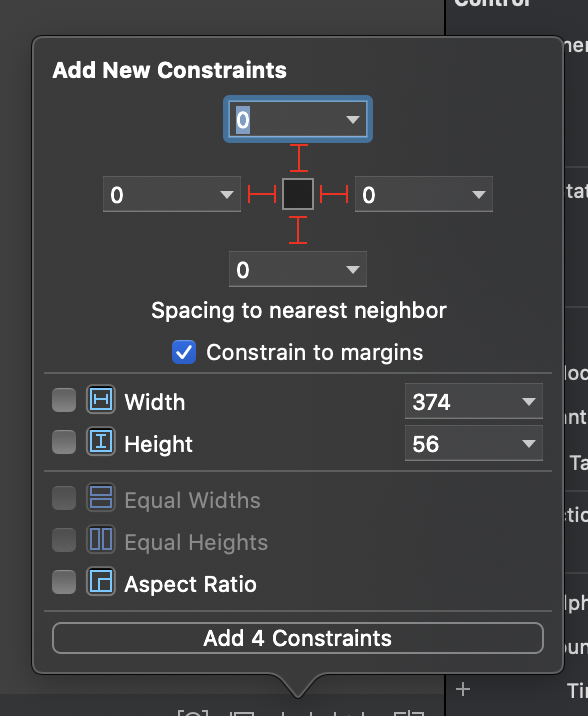Viewport: 588px width, 716px height.
Task: Toggle the bottom red spacing strut
Action: point(298,230)
